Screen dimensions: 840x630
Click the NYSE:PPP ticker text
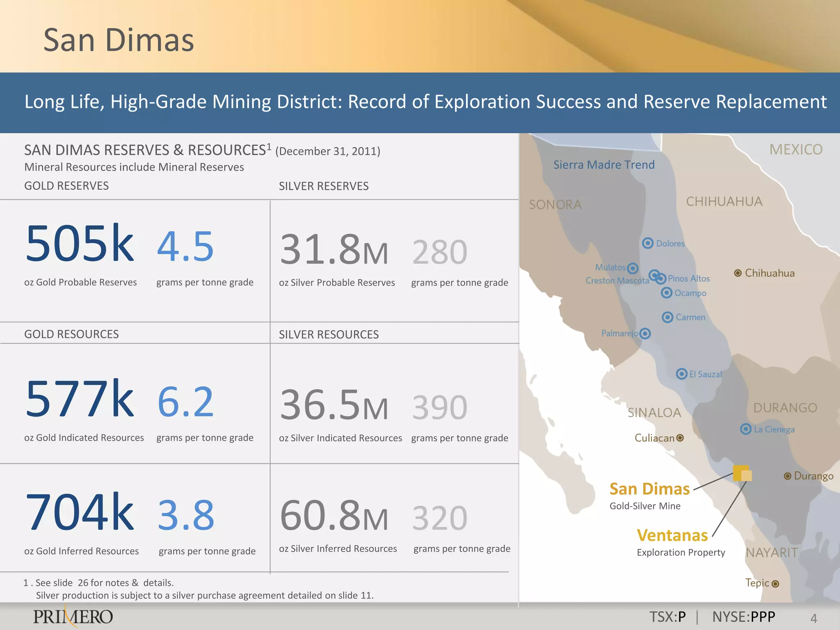tap(744, 617)
